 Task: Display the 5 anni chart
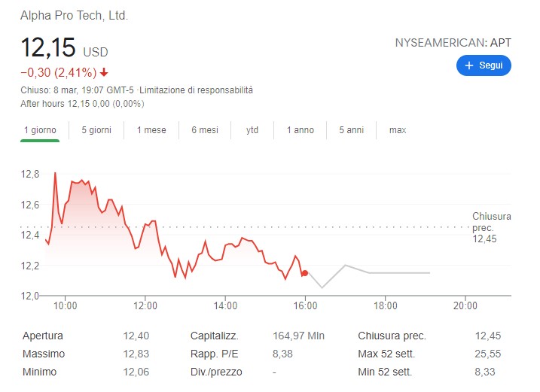[352, 130]
